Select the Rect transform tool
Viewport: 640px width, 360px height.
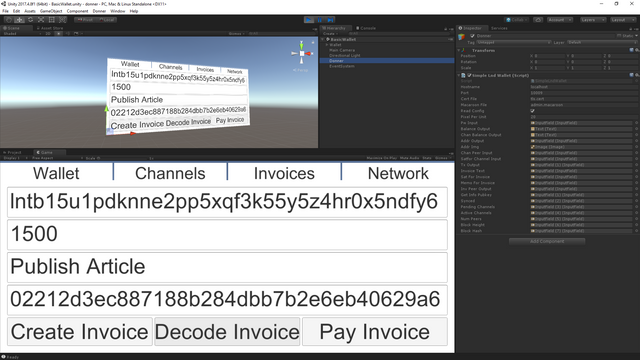pos(51,20)
